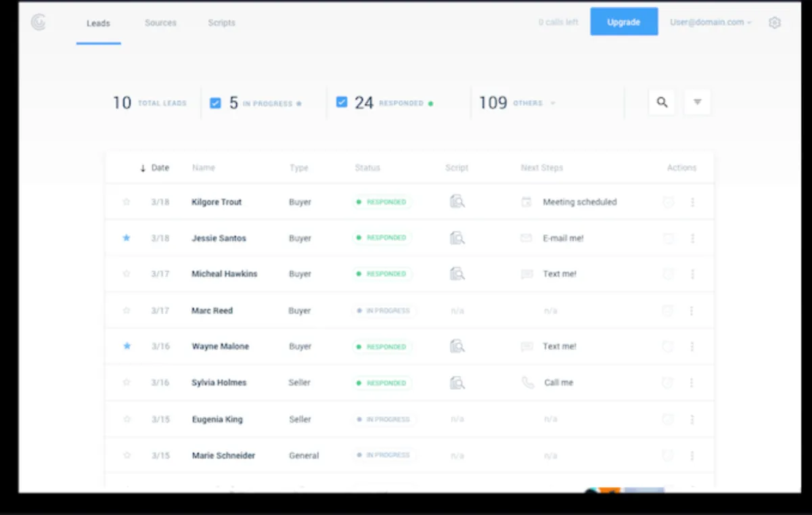Click the Next Steps column header
Screen dimensions: 812x515
542,168
